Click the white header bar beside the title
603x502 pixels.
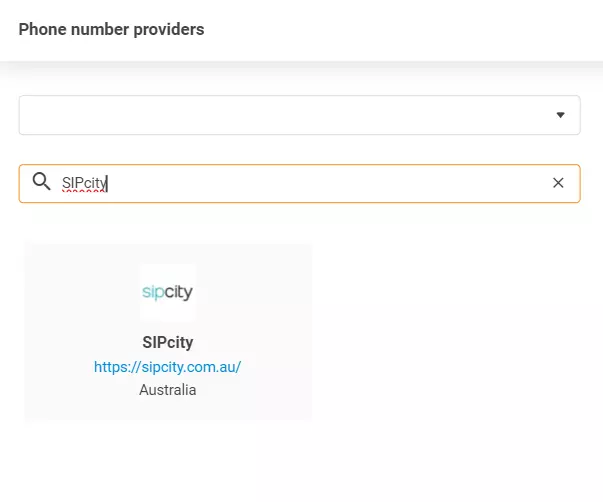click(400, 29)
